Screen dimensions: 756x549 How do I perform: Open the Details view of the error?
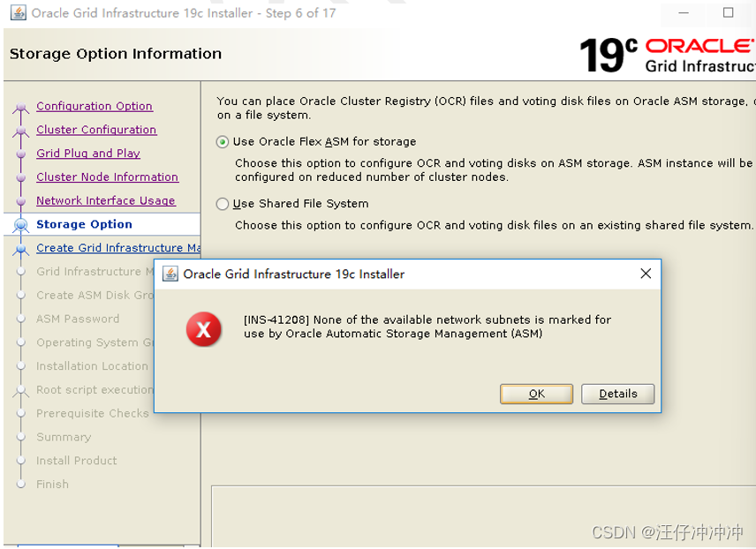[x=617, y=394]
